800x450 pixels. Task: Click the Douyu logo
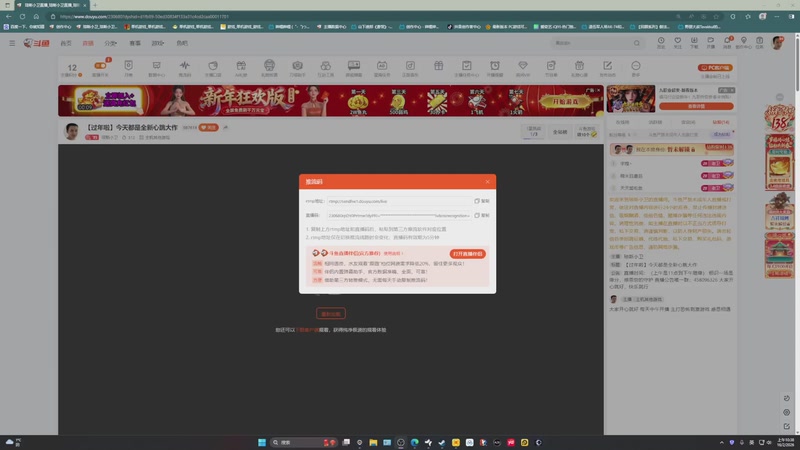click(36, 43)
